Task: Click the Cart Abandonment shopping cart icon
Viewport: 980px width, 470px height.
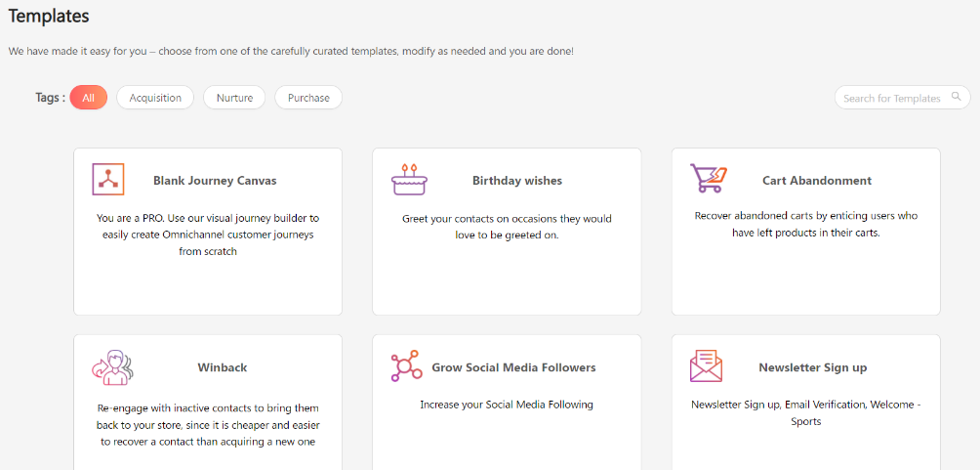Action: 708,179
